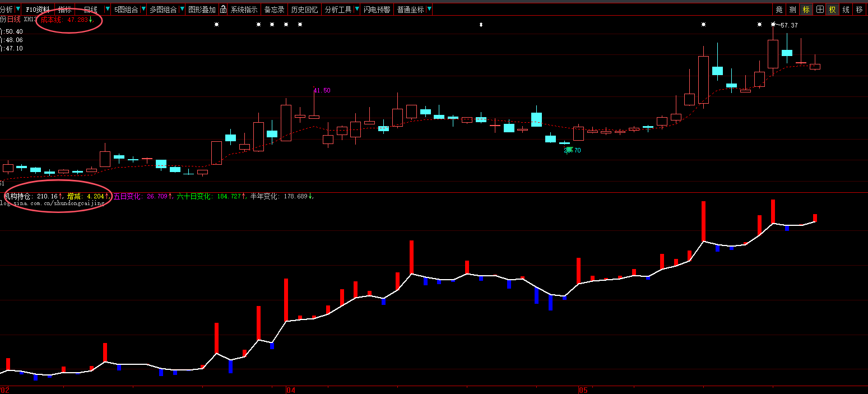Click the 竞 auction button

click(779, 10)
